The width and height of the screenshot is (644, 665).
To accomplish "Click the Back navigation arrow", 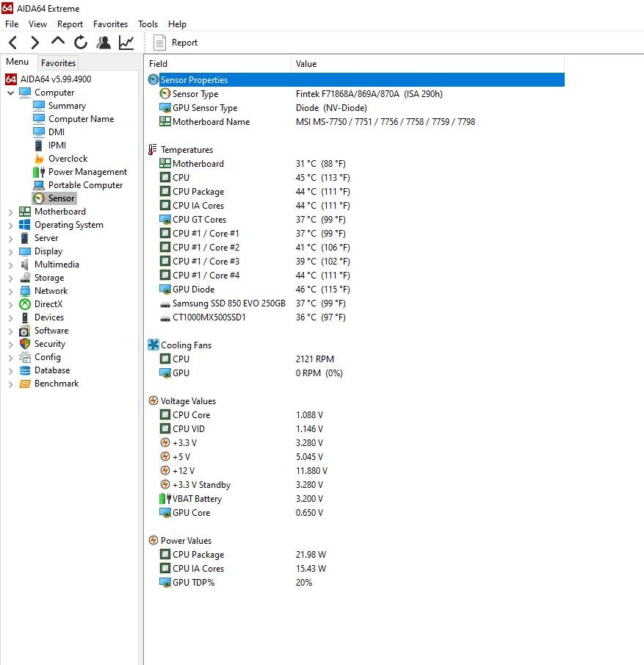I will tap(12, 43).
